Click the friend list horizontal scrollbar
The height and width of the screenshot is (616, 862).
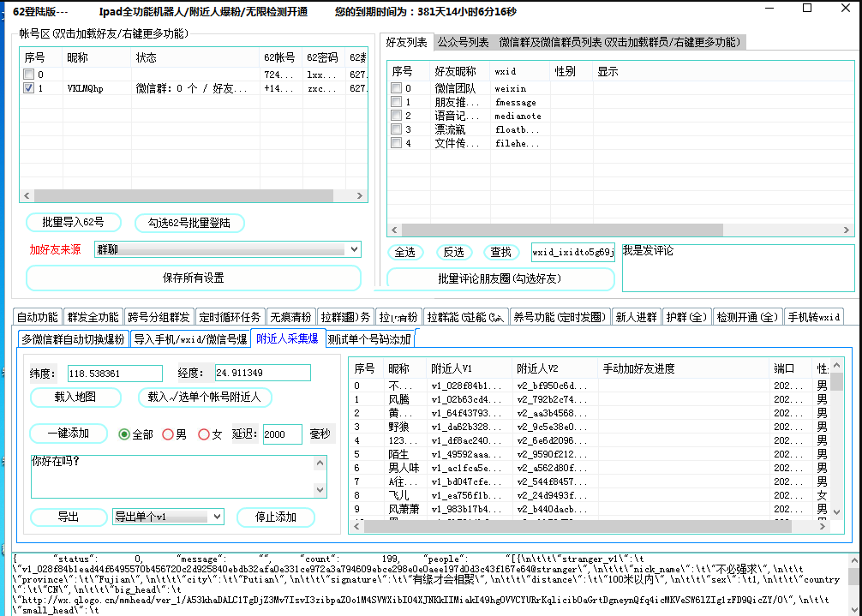562,230
